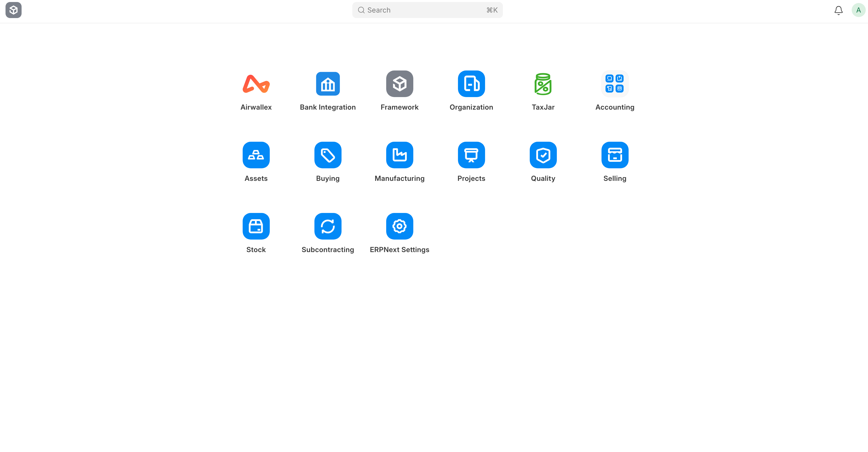Open the Airwallex app icon
The image size is (868, 452).
(x=256, y=84)
